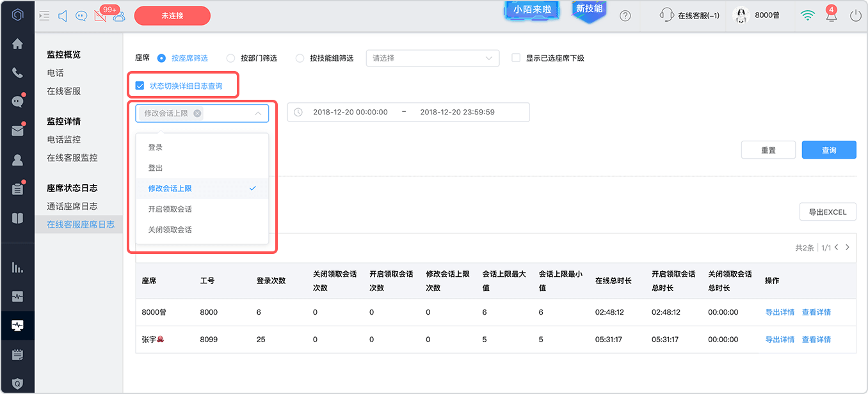868x394 pixels.
Task: Click the speaker announcement icon
Action: [63, 15]
